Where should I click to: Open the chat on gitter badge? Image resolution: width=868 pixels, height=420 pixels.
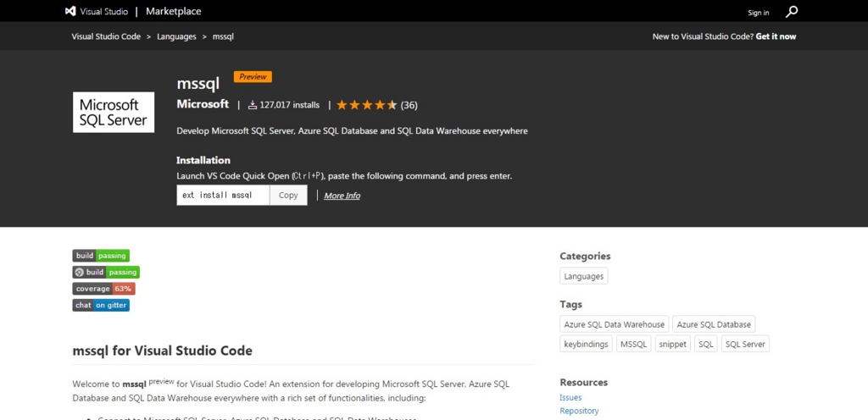101,305
